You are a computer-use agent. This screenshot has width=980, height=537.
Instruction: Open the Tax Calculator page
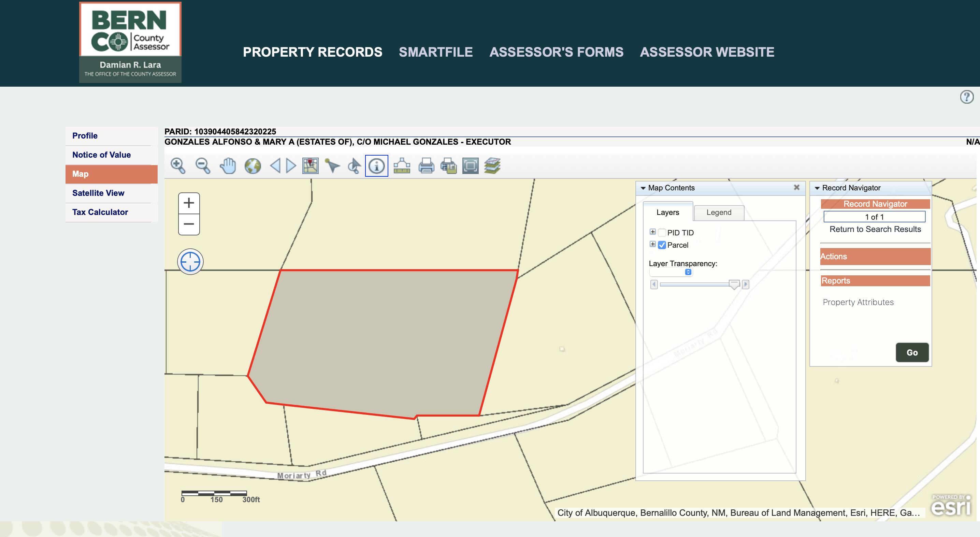[x=100, y=212]
